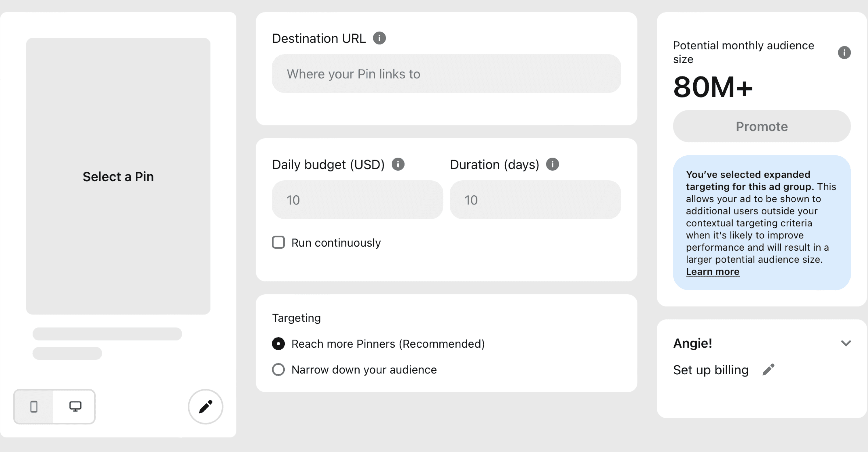Image resolution: width=868 pixels, height=452 pixels.
Task: Click the round pencil edit Pin button
Action: pyautogui.click(x=206, y=406)
